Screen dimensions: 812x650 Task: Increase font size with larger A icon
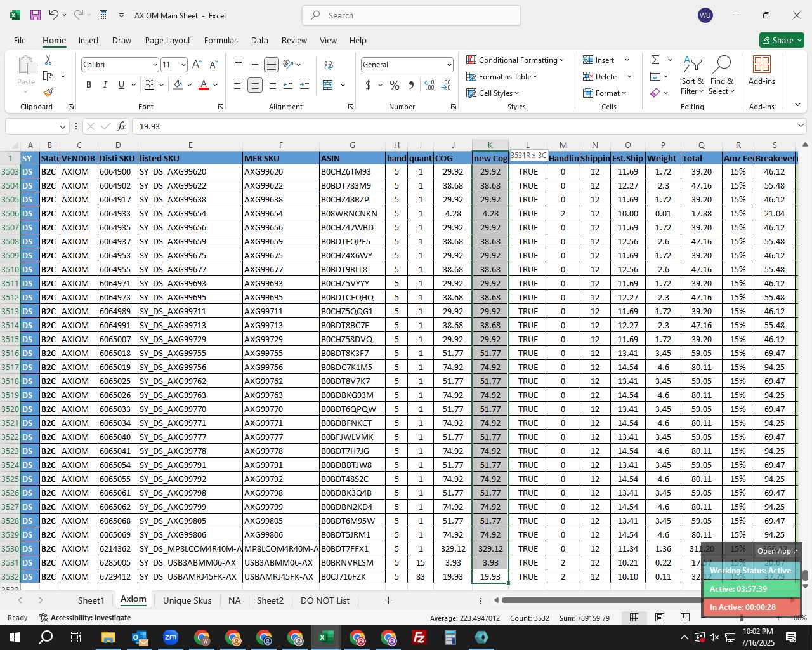(197, 65)
